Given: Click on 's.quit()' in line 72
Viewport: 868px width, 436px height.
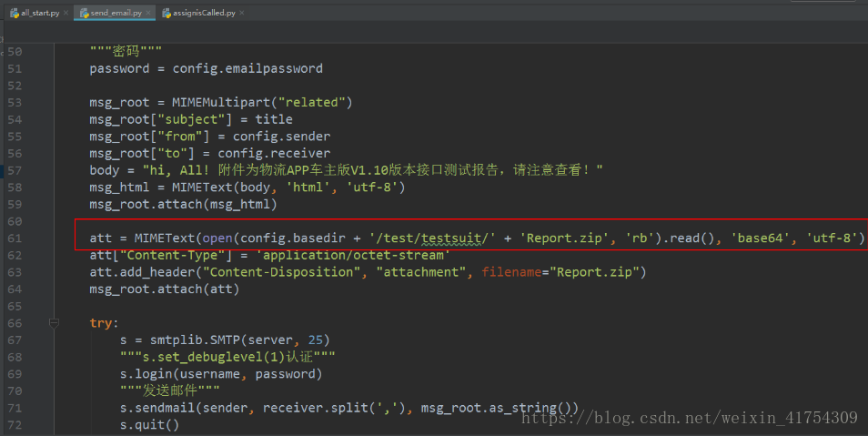Looking at the screenshot, I should point(149,425).
